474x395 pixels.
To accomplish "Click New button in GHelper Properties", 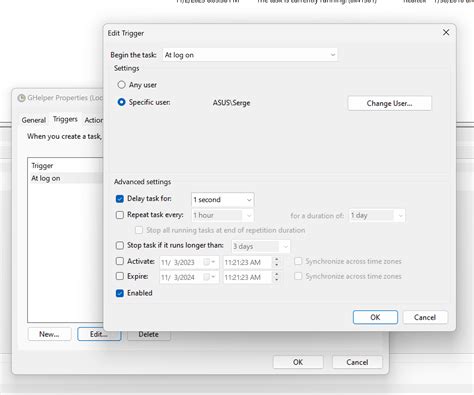I will tap(49, 334).
